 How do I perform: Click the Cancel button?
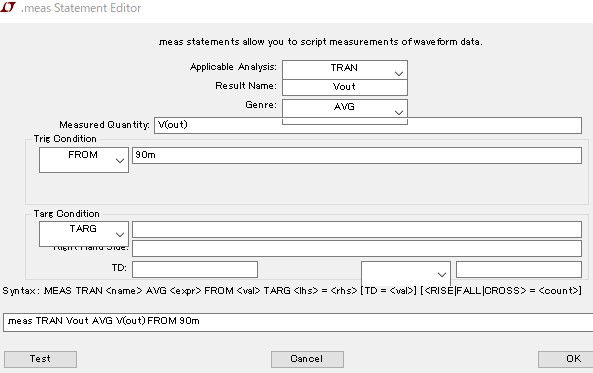pos(307,359)
